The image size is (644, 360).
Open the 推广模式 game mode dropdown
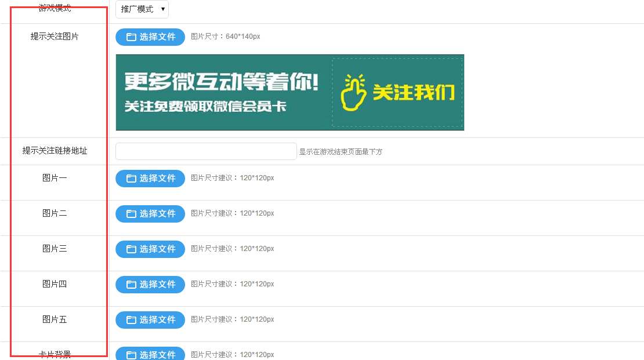(x=142, y=9)
